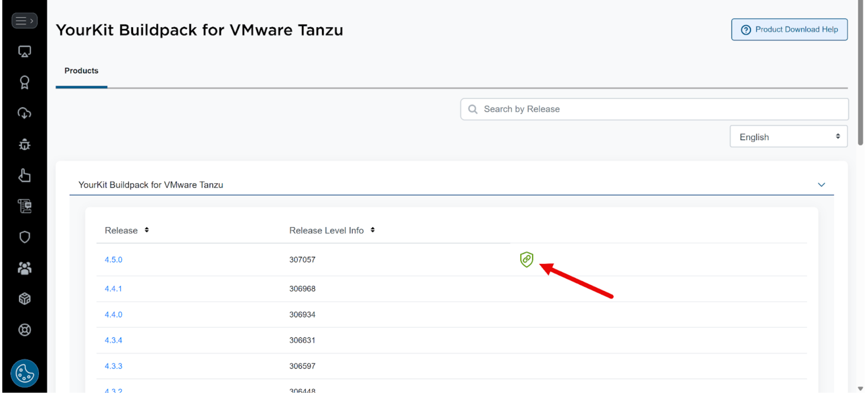This screenshot has width=868, height=395.
Task: Sort the table by Release column
Action: point(147,230)
